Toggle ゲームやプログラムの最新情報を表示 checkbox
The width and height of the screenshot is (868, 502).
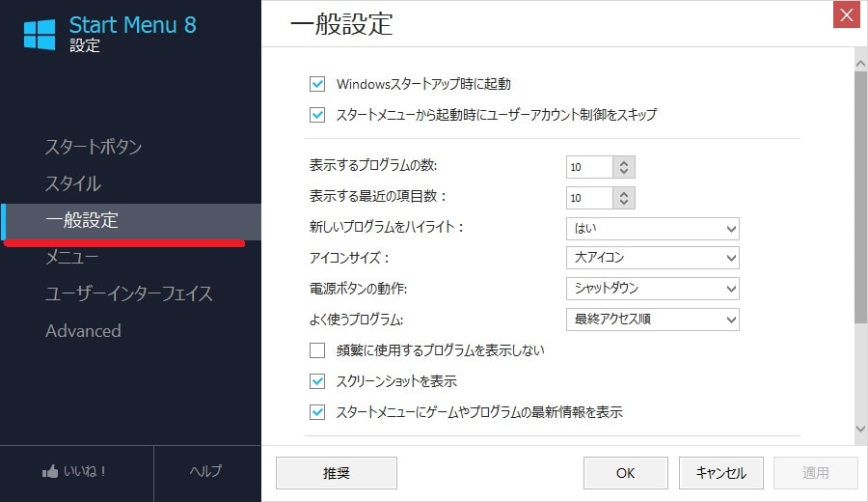click(317, 412)
